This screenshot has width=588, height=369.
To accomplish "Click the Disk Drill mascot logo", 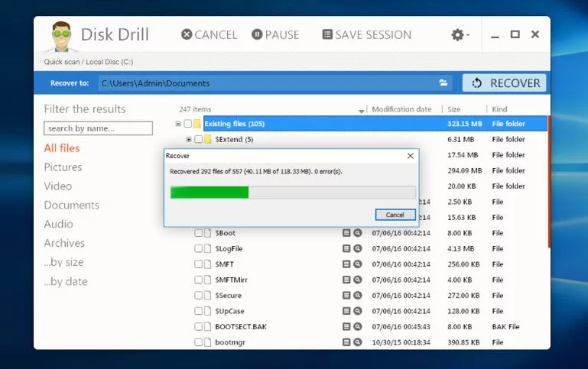I will point(61,36).
